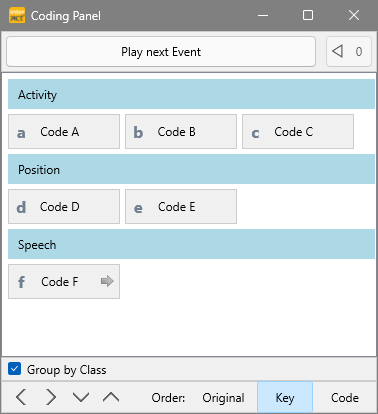
Task: Maximize the Coding Panel window
Action: pos(308,15)
